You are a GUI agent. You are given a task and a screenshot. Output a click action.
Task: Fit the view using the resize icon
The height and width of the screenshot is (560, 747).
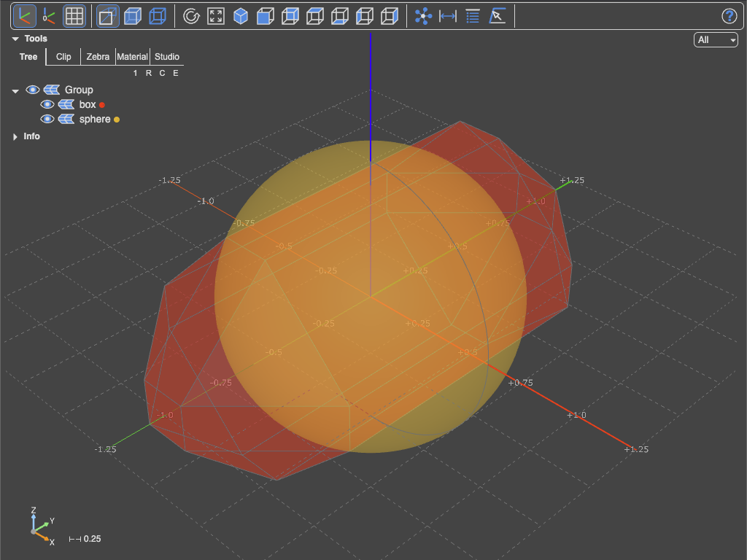click(x=216, y=16)
